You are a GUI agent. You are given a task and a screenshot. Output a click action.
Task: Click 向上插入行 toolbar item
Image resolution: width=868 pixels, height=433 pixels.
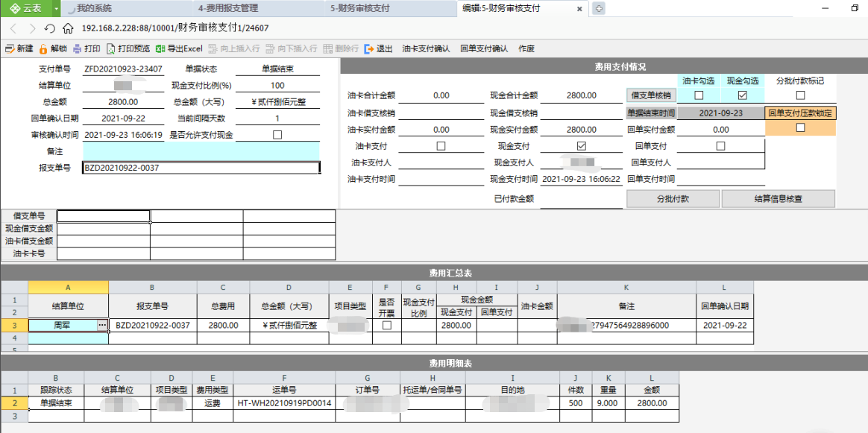pyautogui.click(x=234, y=48)
